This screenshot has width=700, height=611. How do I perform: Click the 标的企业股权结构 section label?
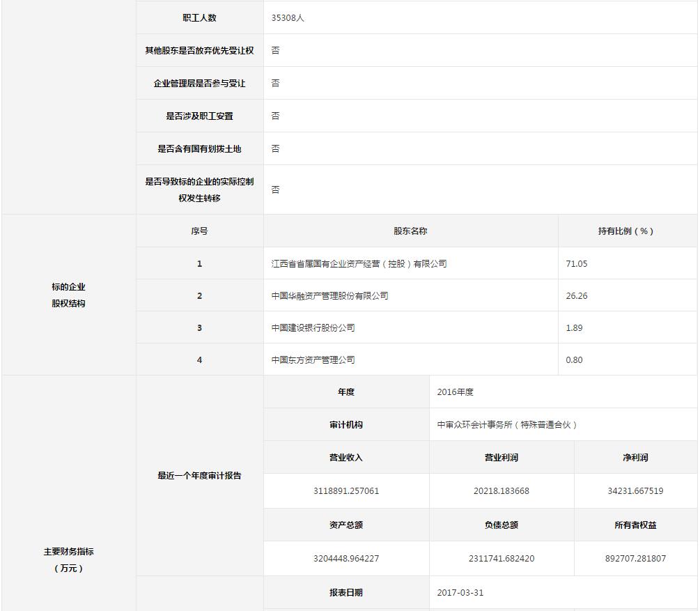pyautogui.click(x=68, y=295)
